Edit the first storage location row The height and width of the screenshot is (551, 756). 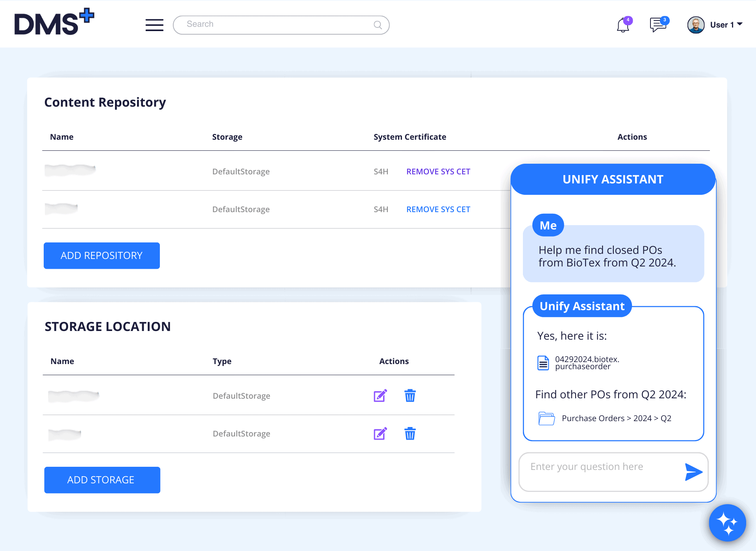(x=380, y=396)
